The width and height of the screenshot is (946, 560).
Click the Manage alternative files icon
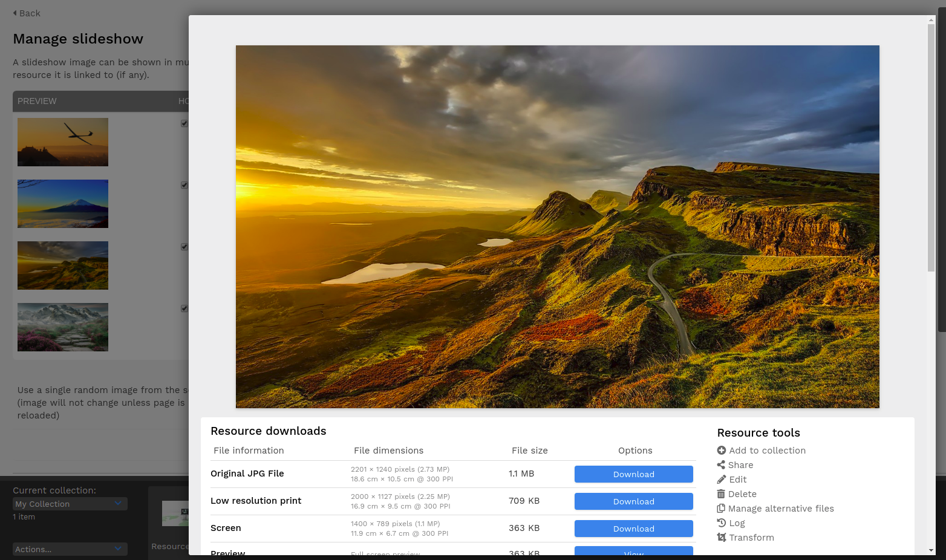[721, 509]
